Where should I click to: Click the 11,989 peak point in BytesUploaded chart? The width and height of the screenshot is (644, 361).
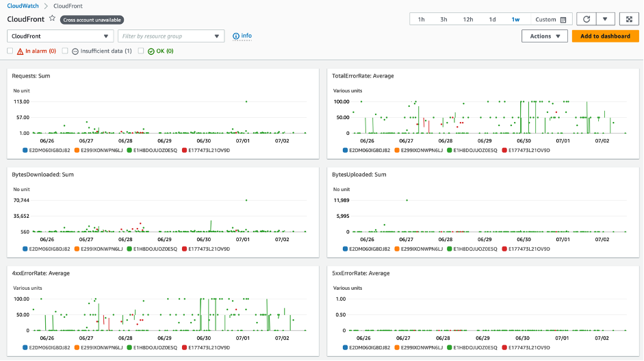[407, 200]
